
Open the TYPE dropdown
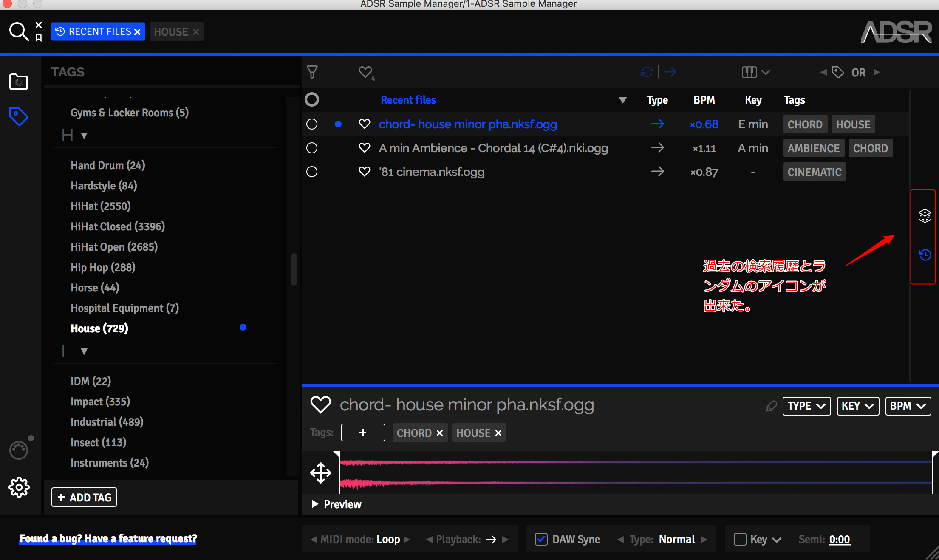pos(806,406)
